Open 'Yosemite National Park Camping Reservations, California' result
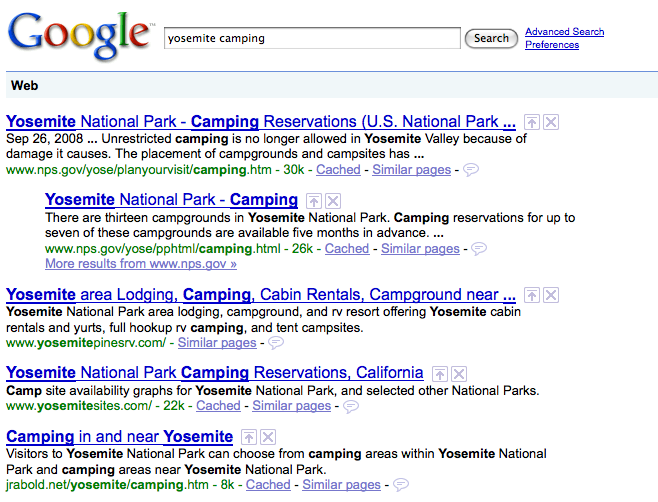Viewport: 658px width, 502px height. click(x=214, y=373)
